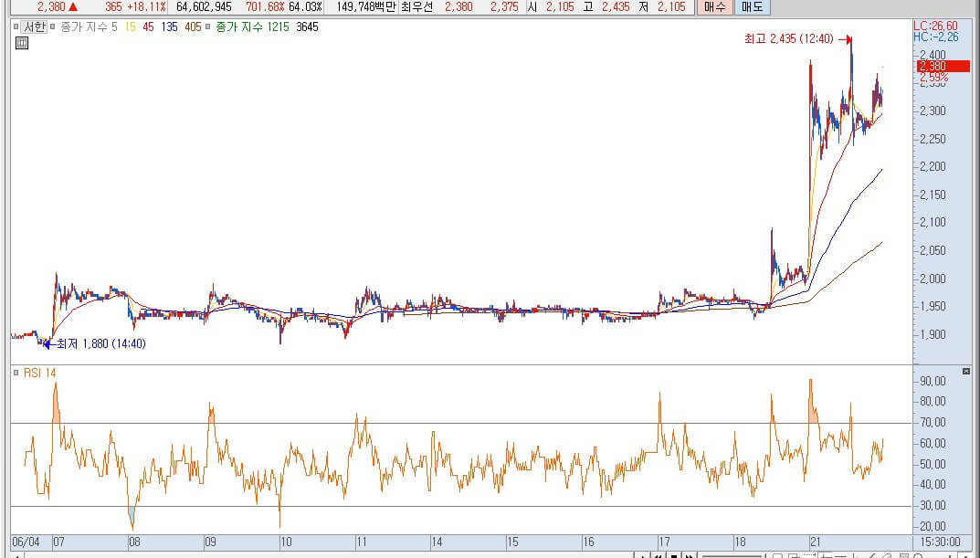Click the 149,748백만 trade amount

pos(366,7)
